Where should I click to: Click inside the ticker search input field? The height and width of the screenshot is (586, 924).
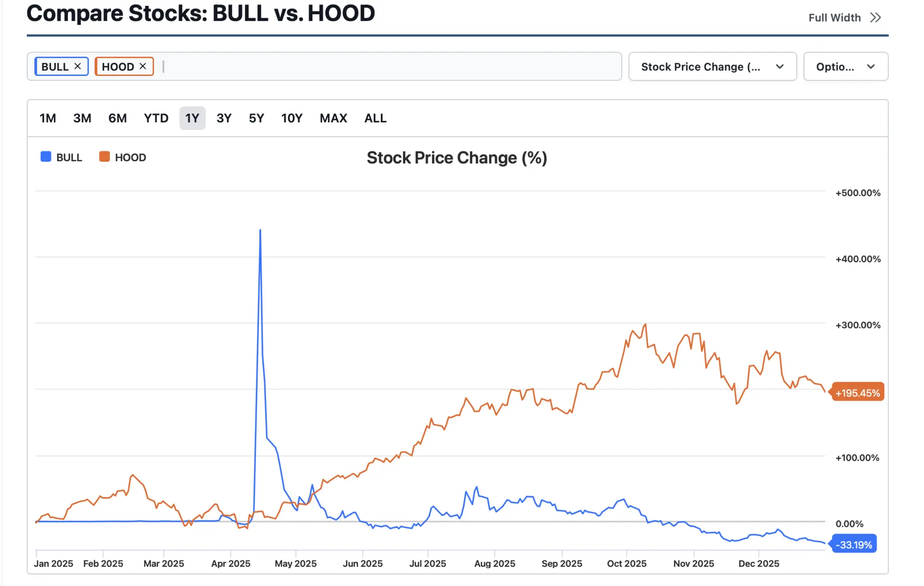point(385,66)
